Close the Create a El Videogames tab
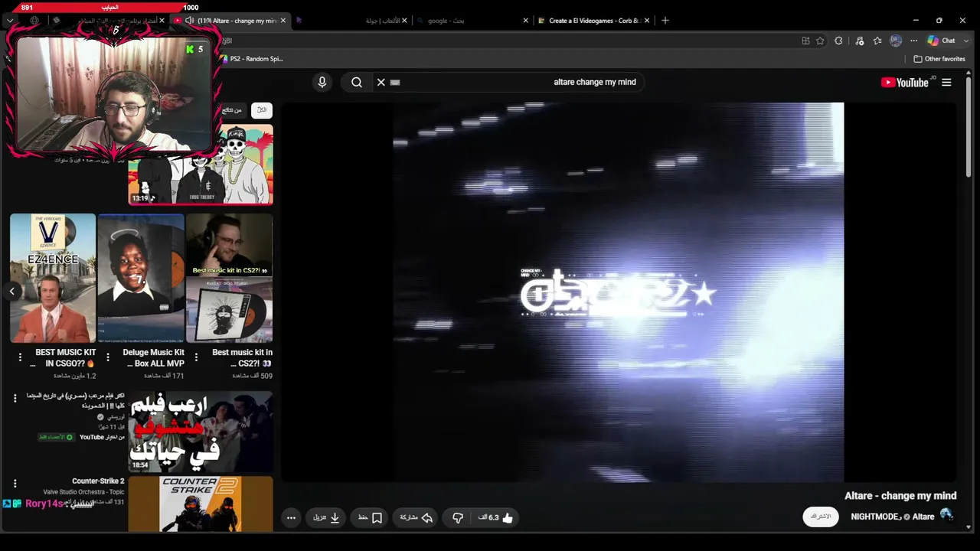 tap(647, 21)
